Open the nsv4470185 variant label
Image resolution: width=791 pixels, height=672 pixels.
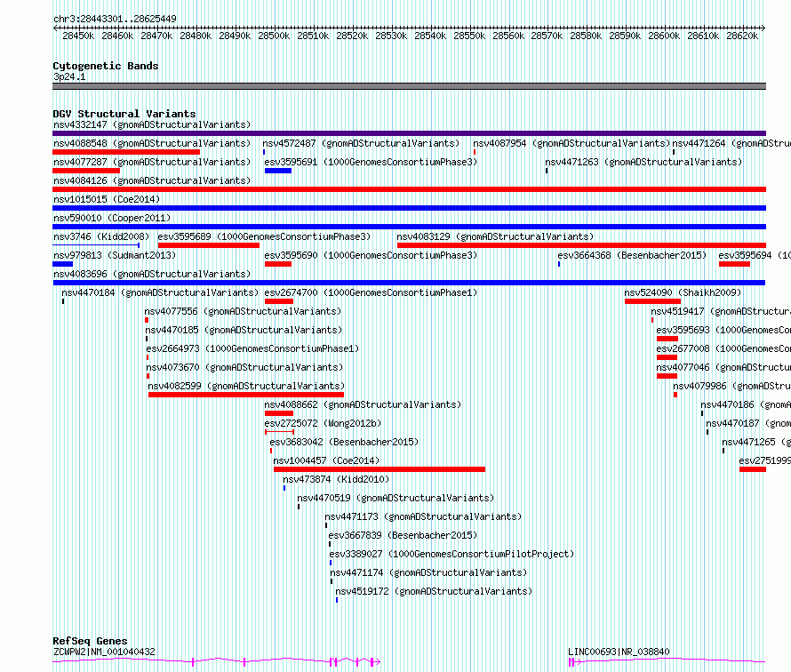tap(244, 330)
